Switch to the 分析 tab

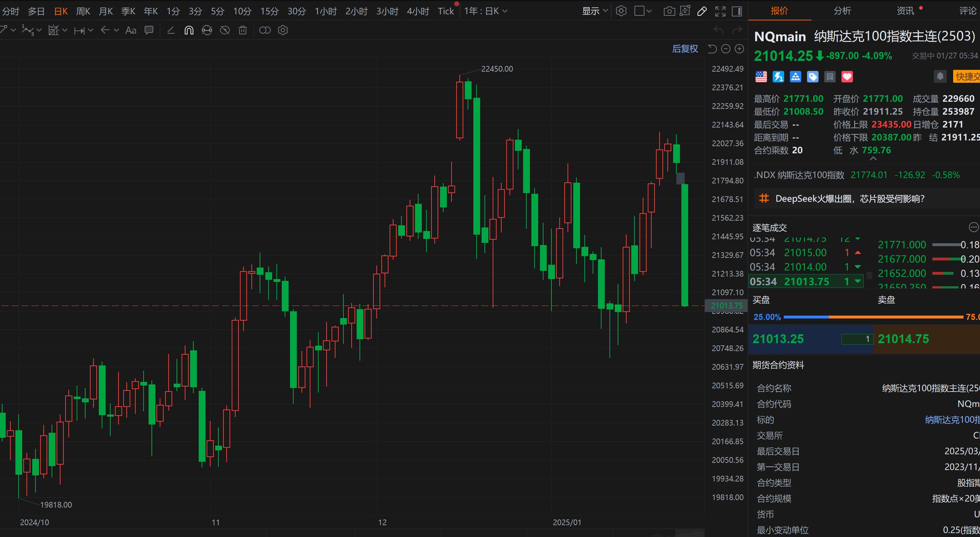(842, 11)
